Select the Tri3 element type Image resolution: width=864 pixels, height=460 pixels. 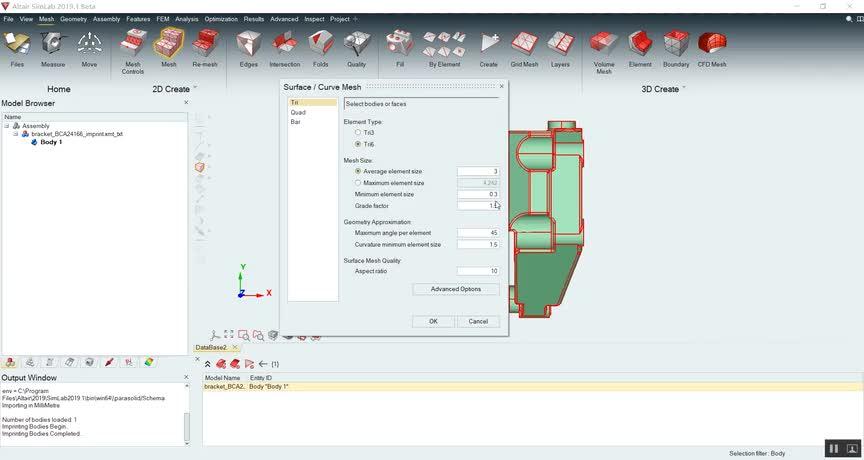(358, 133)
